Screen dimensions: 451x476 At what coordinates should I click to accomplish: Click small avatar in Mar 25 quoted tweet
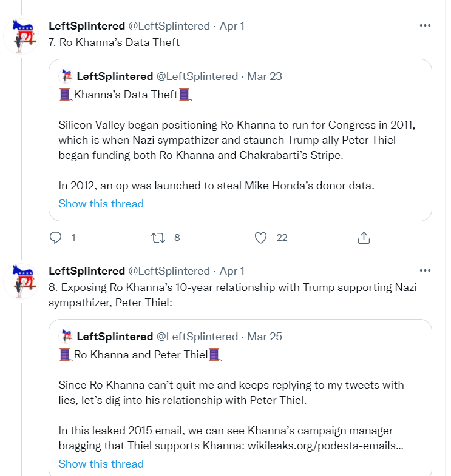(x=66, y=337)
